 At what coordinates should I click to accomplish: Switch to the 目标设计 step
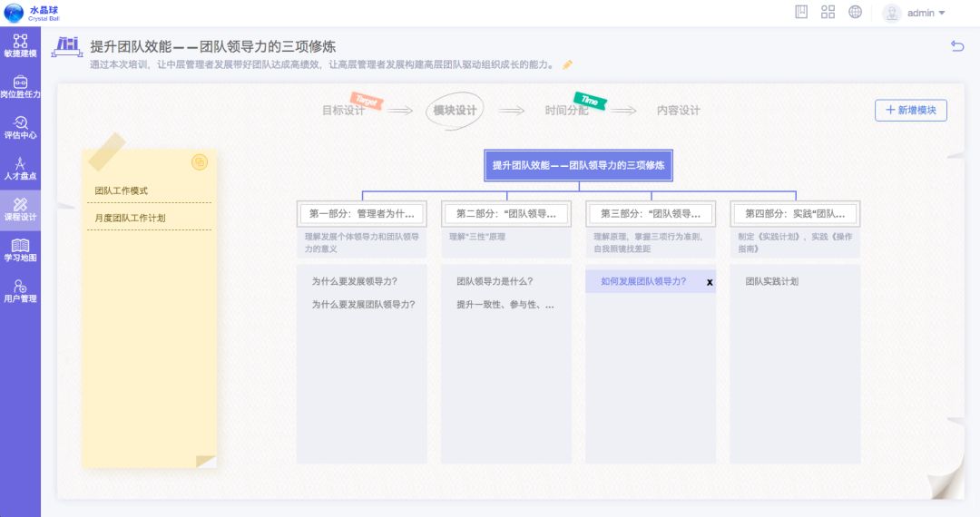tap(343, 111)
